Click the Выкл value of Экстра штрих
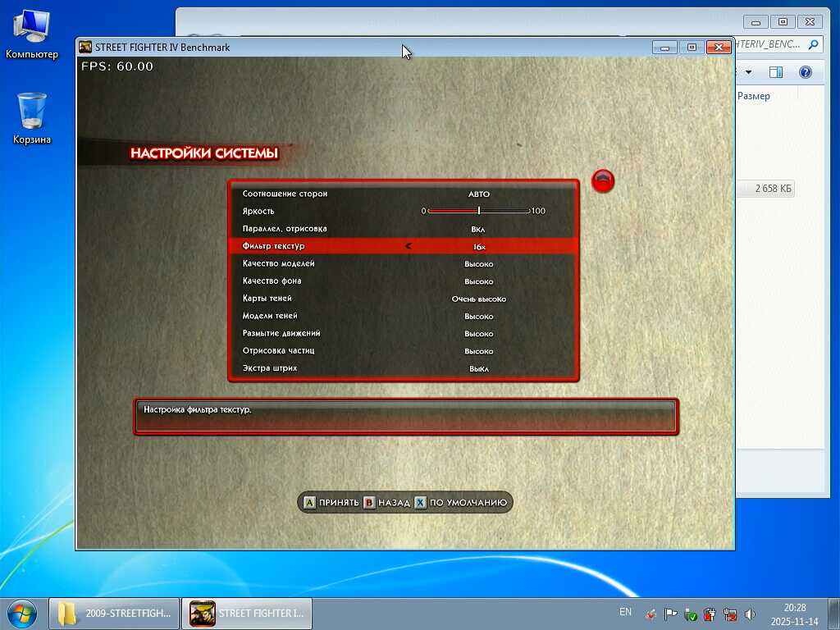 479,368
